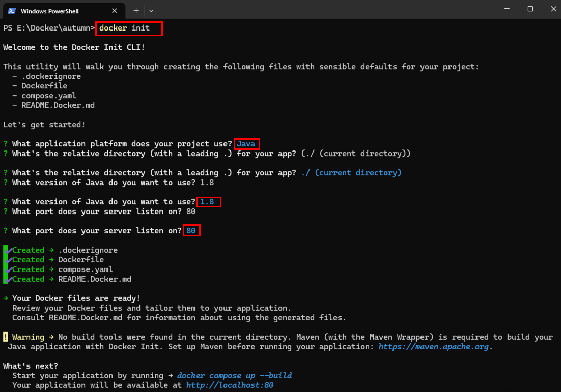Click the highlighted '80' port answer
Image resolution: width=561 pixels, height=392 pixels.
[191, 231]
